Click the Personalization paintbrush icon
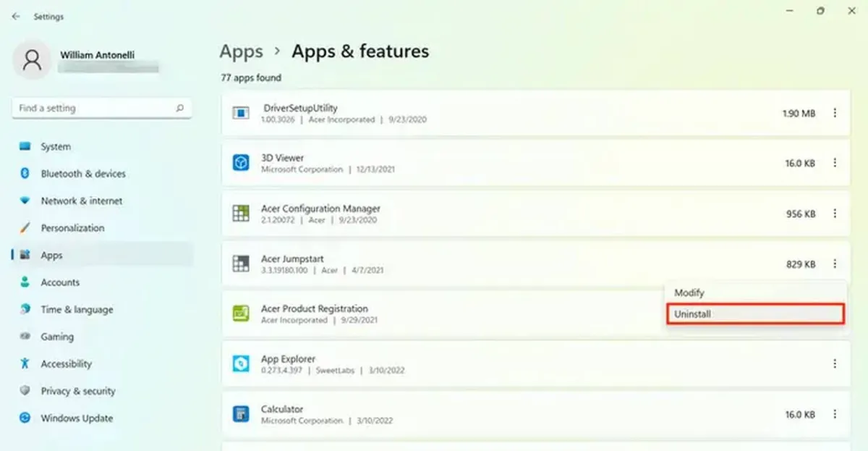 coord(25,228)
